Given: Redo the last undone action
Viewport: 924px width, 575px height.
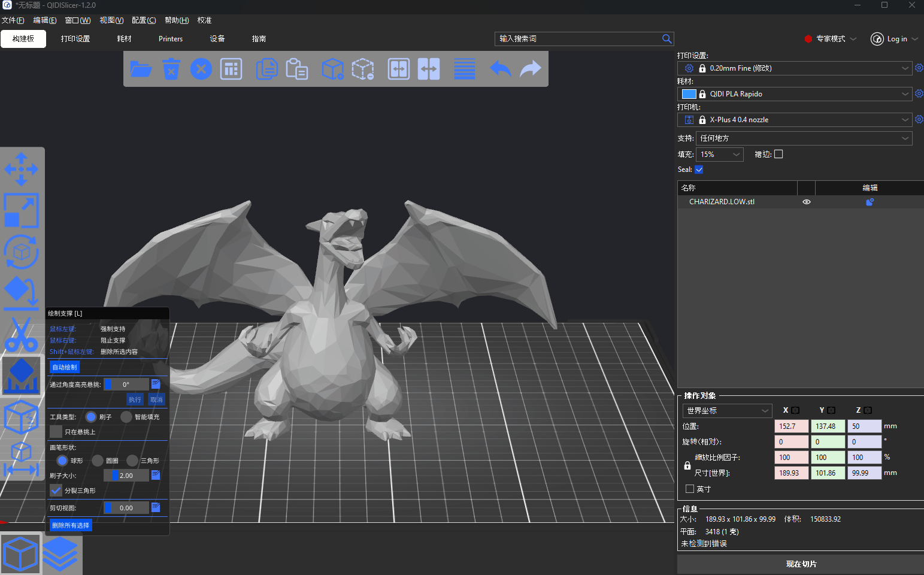Looking at the screenshot, I should point(531,69).
